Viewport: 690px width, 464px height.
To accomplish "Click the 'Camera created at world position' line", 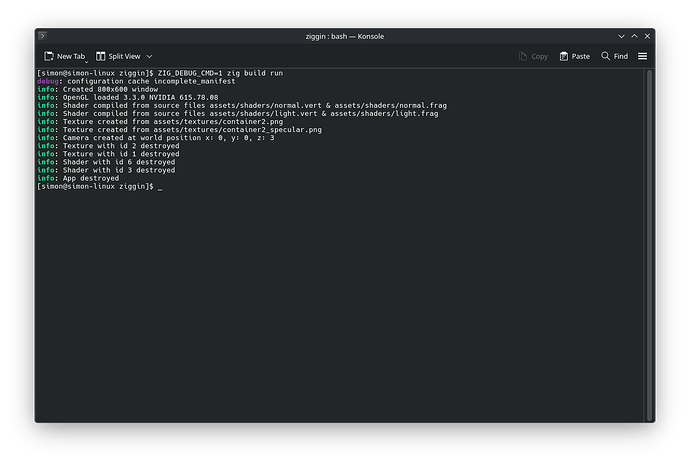I will [x=169, y=138].
